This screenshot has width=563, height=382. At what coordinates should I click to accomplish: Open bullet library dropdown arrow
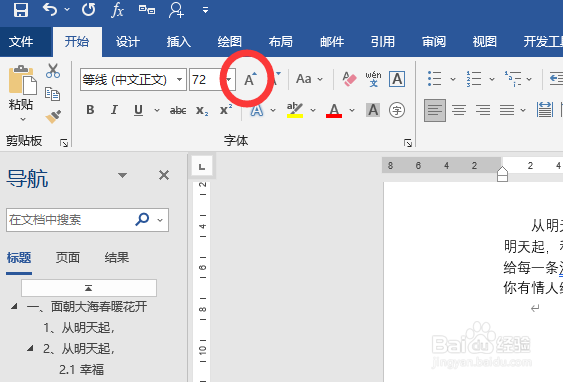453,79
